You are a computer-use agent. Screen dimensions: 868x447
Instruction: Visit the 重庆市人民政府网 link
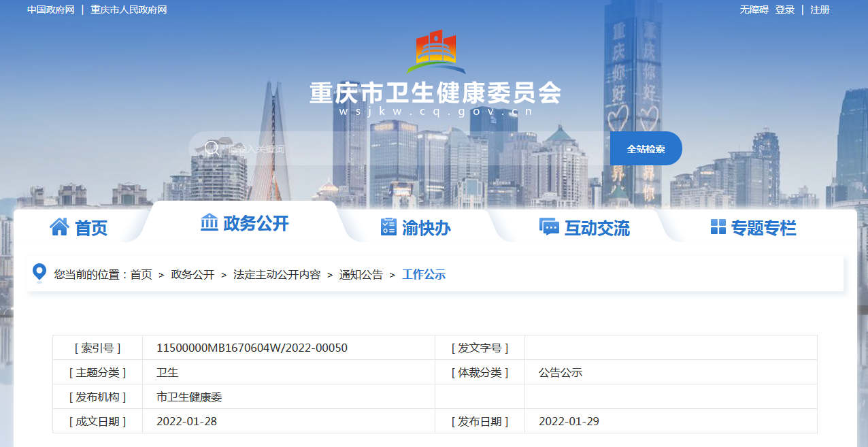[x=129, y=10]
